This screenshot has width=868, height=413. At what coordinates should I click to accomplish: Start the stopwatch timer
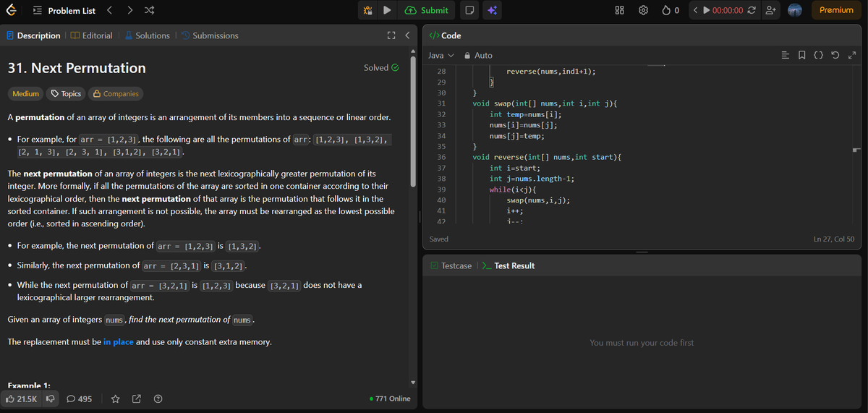pos(707,11)
